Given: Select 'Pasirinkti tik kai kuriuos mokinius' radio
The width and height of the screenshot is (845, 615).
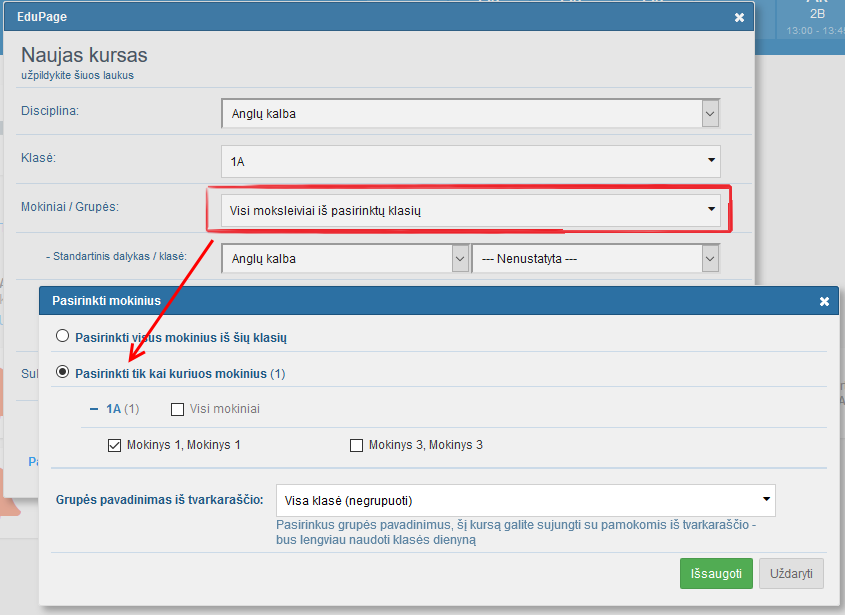Looking at the screenshot, I should point(63,372).
